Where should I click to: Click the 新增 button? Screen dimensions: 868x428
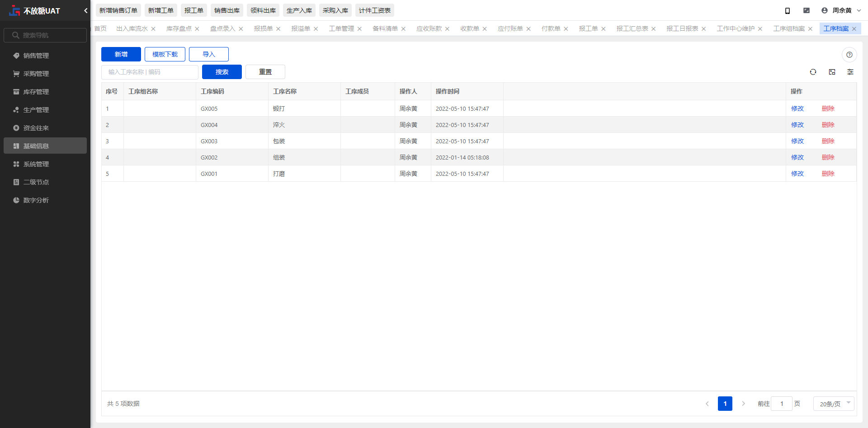121,54
